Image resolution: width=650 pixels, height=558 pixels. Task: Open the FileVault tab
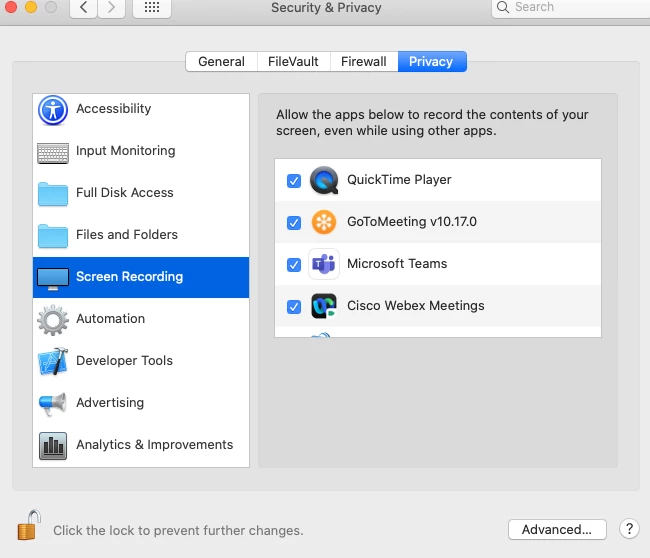click(x=293, y=61)
